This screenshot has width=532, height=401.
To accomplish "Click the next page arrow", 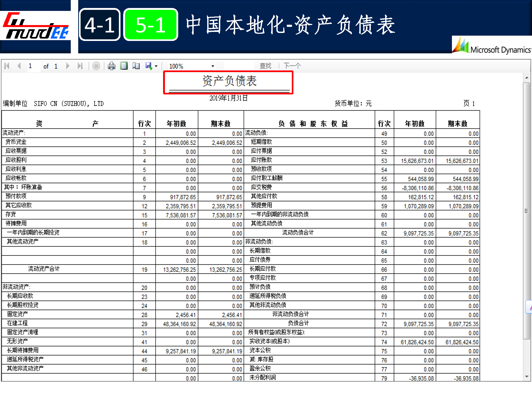I will (68, 66).
